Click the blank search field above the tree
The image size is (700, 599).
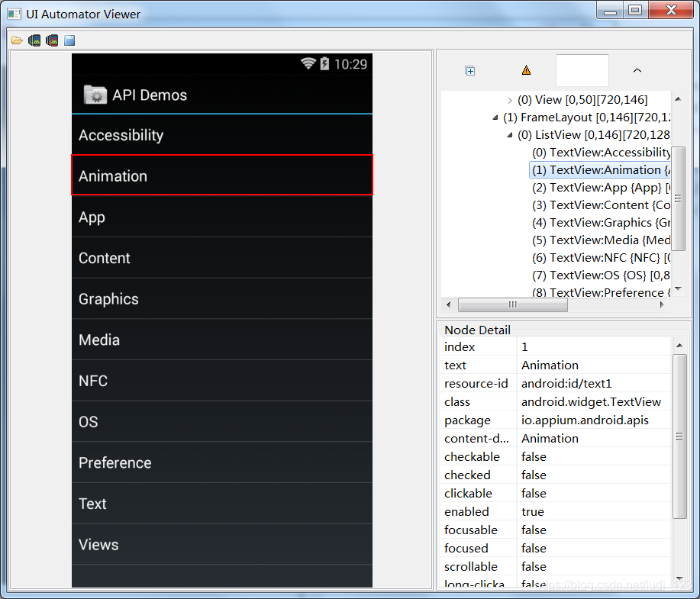click(582, 70)
